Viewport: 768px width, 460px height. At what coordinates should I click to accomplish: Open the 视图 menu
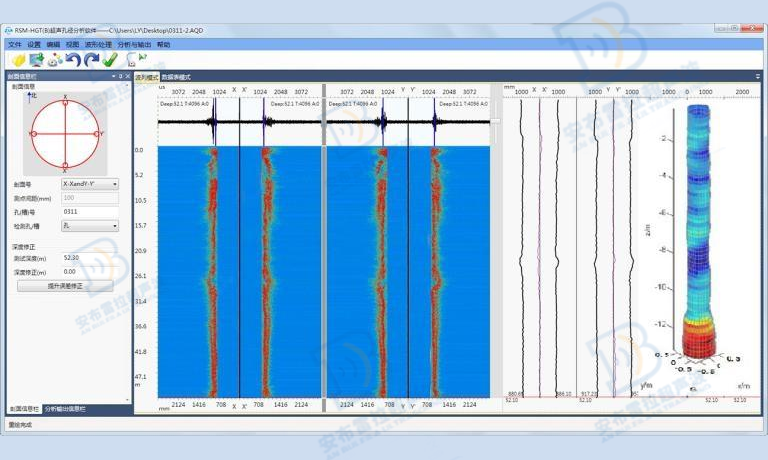72,45
